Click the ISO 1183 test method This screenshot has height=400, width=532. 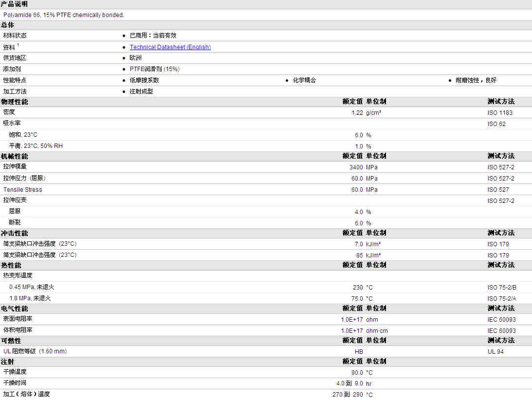pos(500,113)
